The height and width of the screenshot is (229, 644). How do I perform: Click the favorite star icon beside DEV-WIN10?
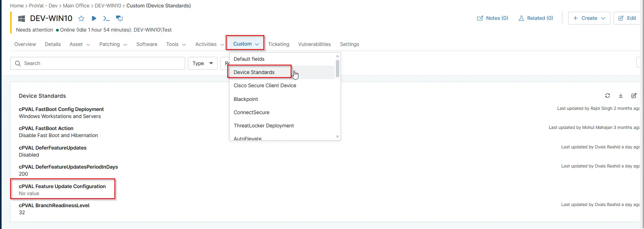(81, 18)
